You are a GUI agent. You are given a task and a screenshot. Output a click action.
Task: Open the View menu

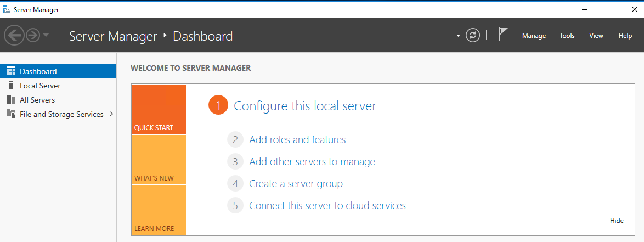tap(596, 36)
